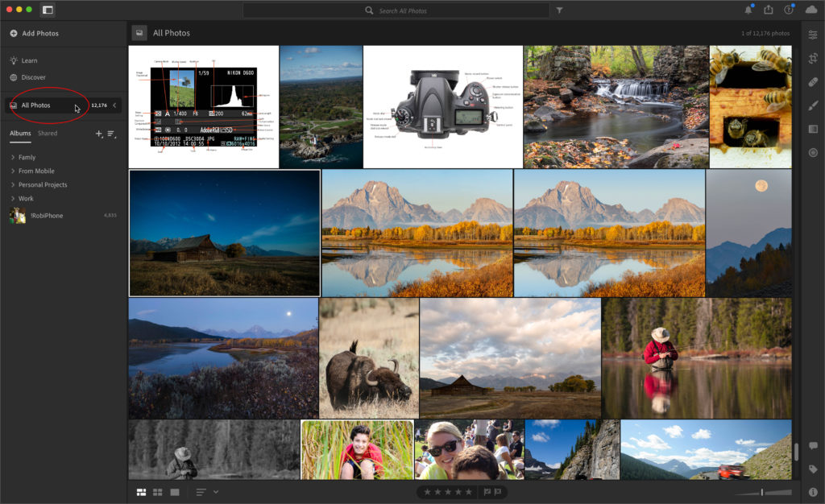Select the Albums tab

click(x=20, y=134)
